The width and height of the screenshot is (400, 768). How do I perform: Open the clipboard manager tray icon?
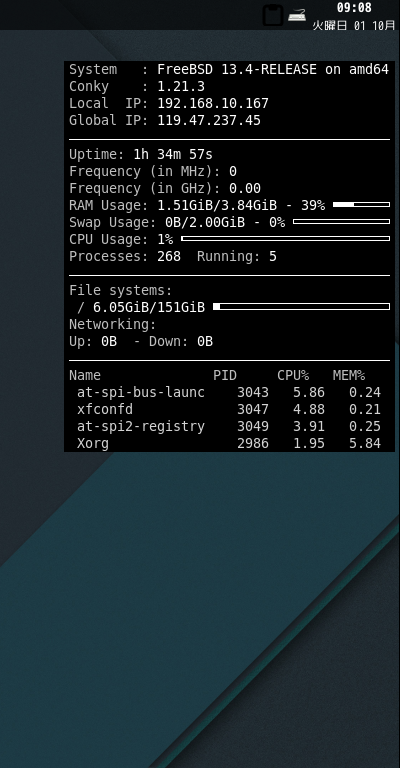(273, 15)
